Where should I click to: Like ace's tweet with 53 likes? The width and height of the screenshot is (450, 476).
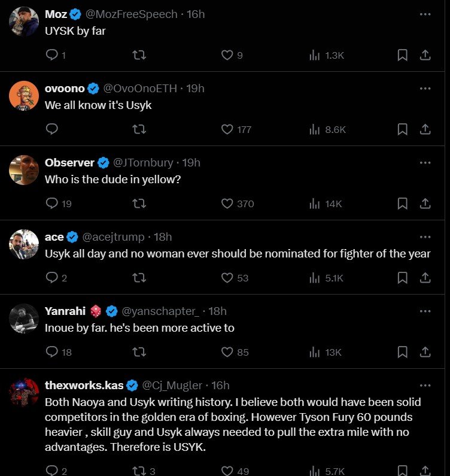pos(227,278)
